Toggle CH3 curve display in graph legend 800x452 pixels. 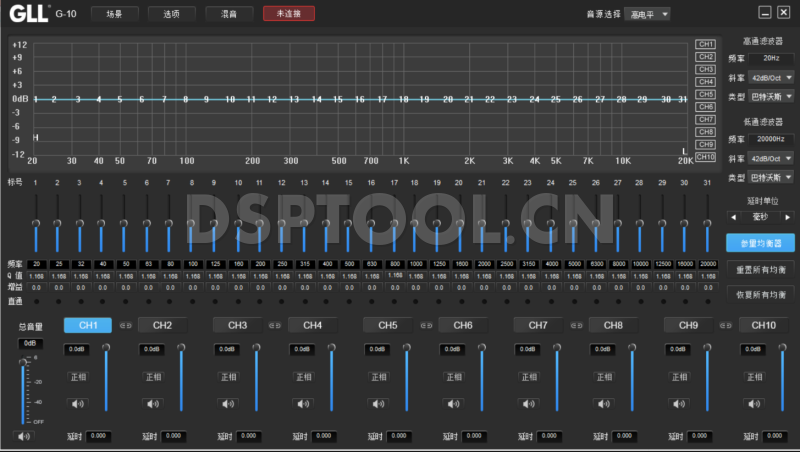(705, 69)
